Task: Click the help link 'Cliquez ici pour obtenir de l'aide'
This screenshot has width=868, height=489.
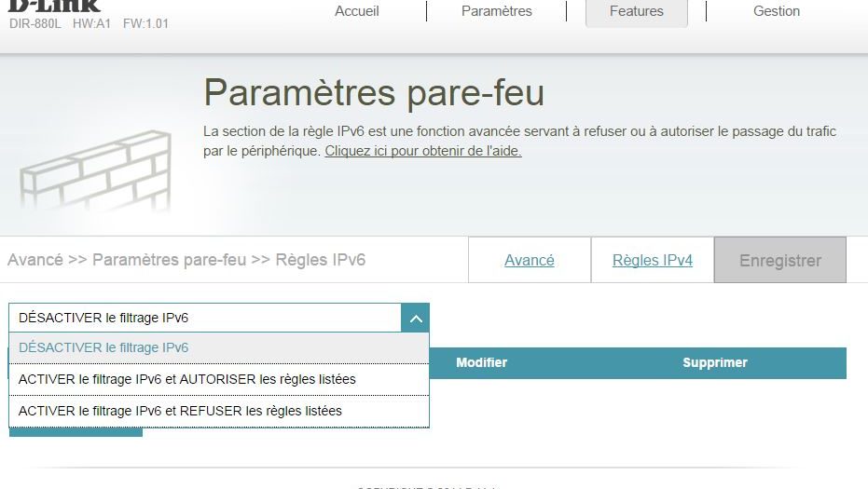Action: pyautogui.click(x=422, y=151)
